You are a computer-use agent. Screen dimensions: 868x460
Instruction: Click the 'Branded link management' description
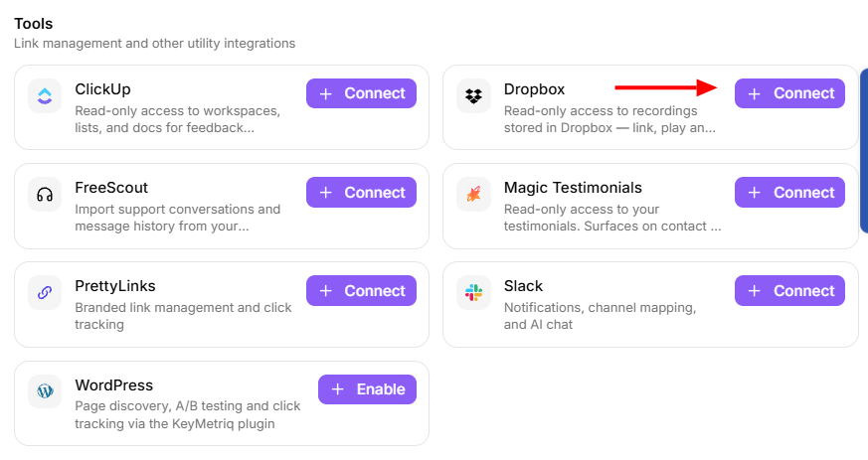pyautogui.click(x=183, y=316)
